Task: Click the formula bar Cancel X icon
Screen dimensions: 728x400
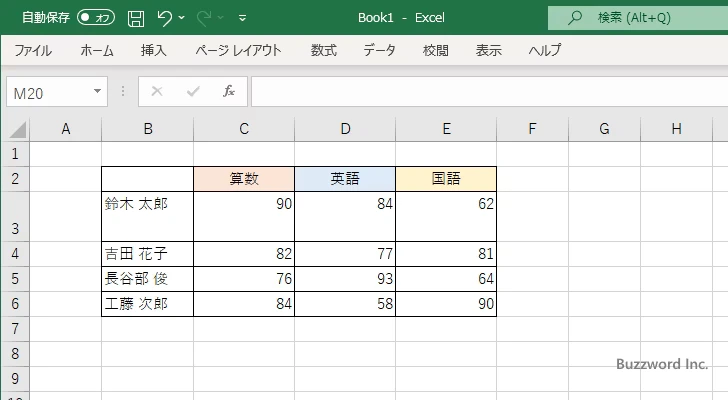Action: pos(157,91)
